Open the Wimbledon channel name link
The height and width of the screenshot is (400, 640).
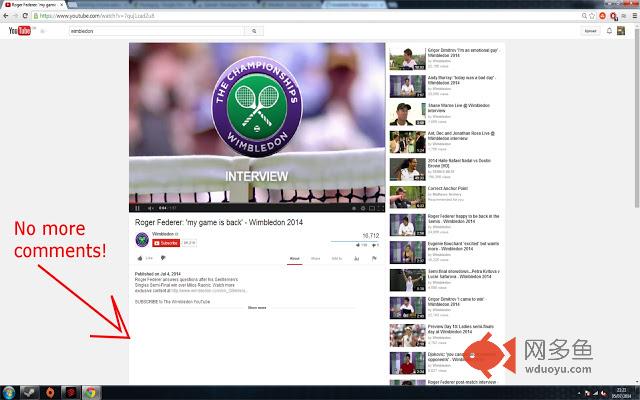pyautogui.click(x=163, y=234)
